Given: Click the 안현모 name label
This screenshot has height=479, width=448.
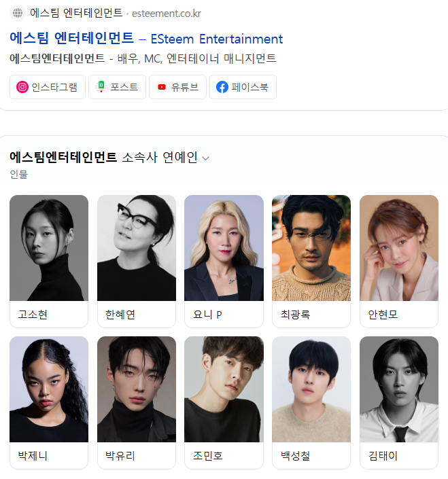Looking at the screenshot, I should click(383, 315).
